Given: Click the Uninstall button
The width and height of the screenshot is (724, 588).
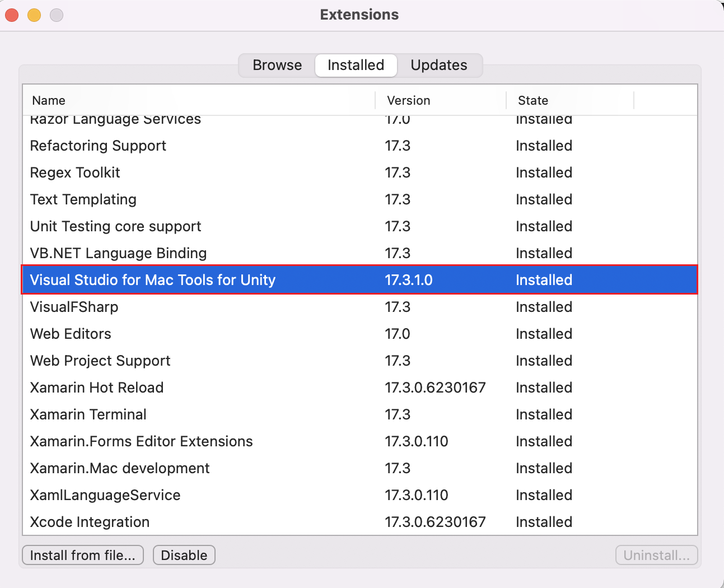Looking at the screenshot, I should [656, 555].
